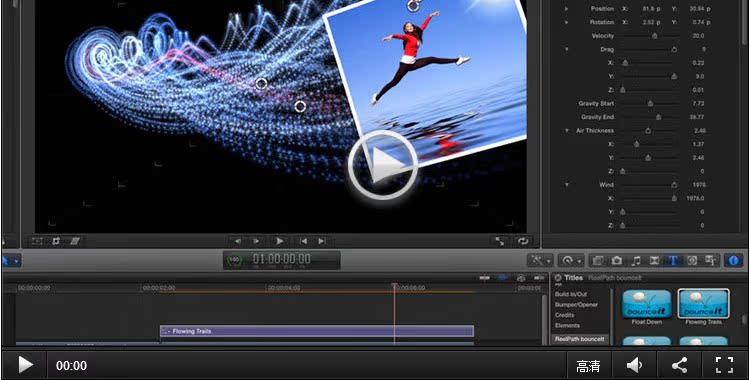751x380 pixels.
Task: Select the Crop tool under viewer
Action: pos(56,241)
